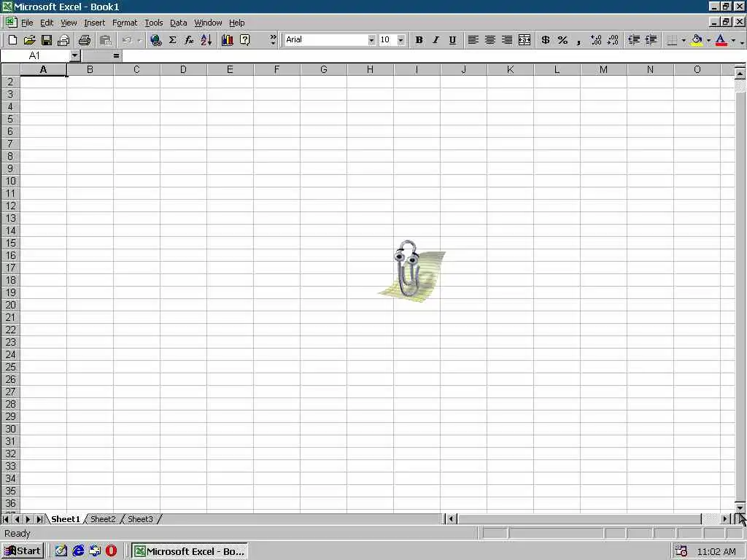
Task: Click the Microsoft Excel taskbar button
Action: (x=190, y=551)
